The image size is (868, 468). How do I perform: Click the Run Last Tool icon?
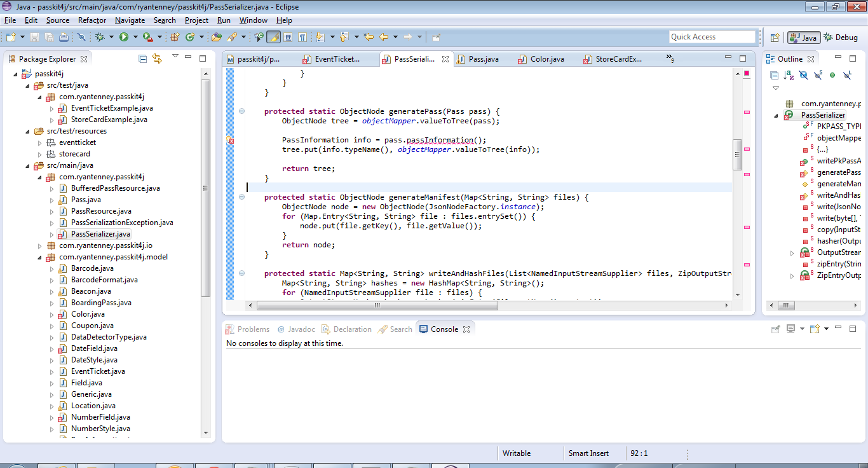click(147, 37)
